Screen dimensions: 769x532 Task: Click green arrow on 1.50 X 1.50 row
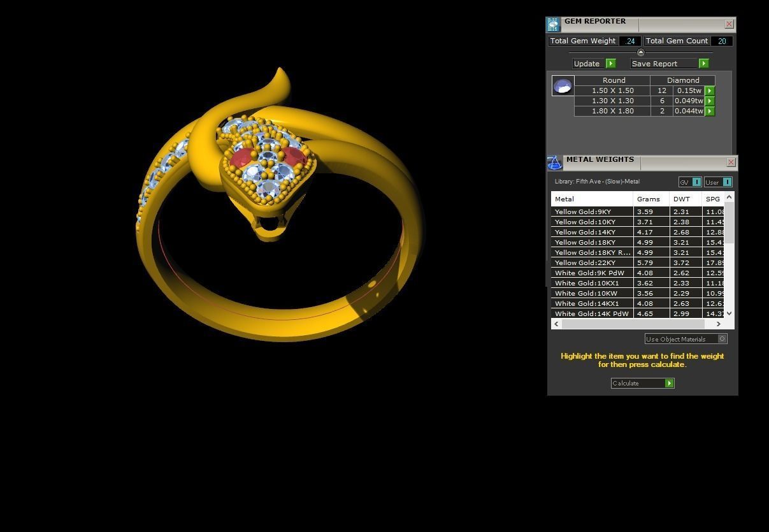click(x=710, y=90)
